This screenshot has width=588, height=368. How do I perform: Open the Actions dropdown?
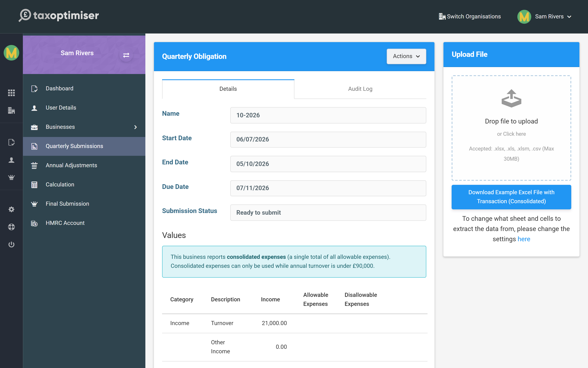[406, 56]
